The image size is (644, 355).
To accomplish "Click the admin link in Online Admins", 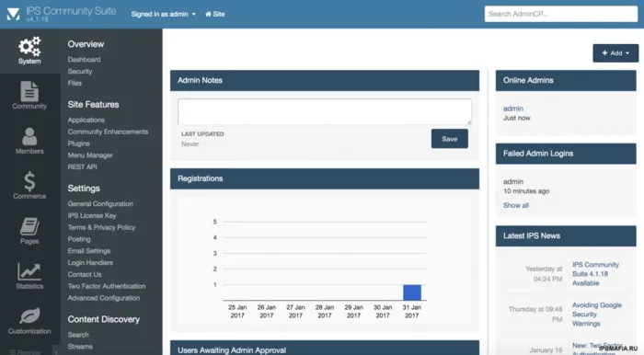I will [513, 109].
